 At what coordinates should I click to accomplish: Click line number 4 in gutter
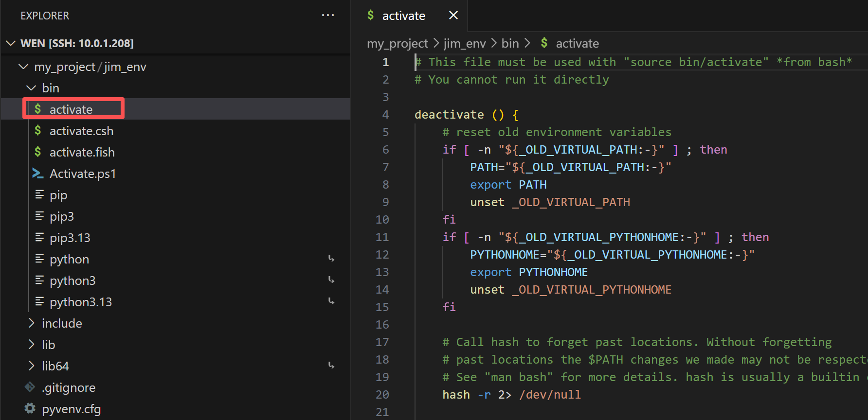click(x=386, y=115)
